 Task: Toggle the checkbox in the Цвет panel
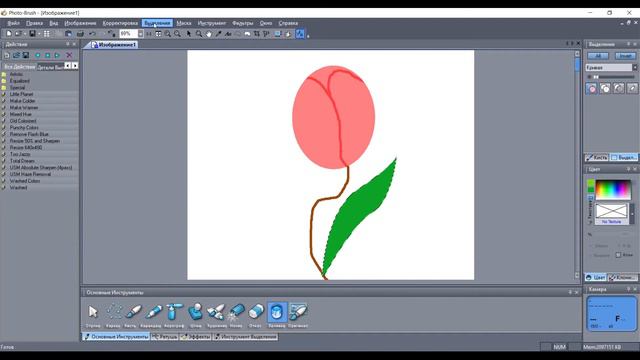618,255
